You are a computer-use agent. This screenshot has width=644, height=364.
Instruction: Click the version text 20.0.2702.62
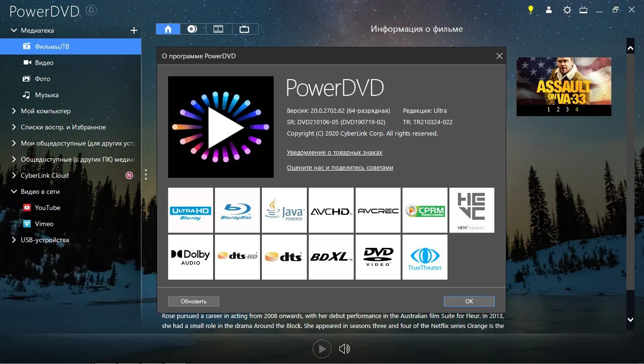point(339,110)
